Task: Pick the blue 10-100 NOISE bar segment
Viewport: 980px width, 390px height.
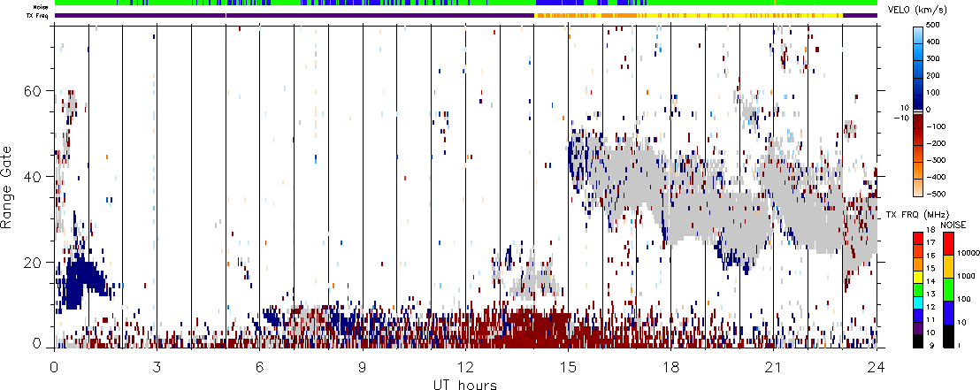Action: point(947,312)
